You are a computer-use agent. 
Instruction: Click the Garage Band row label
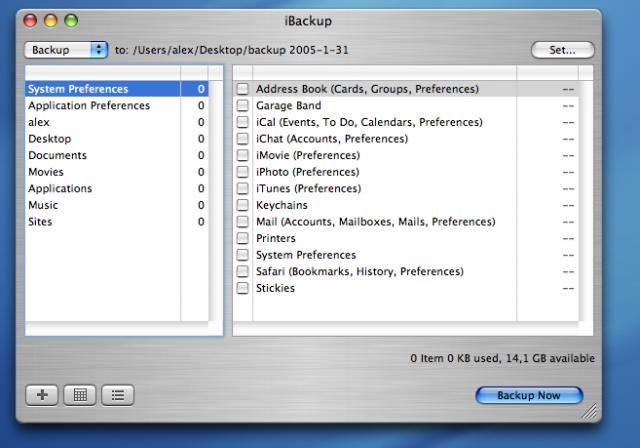click(x=289, y=106)
